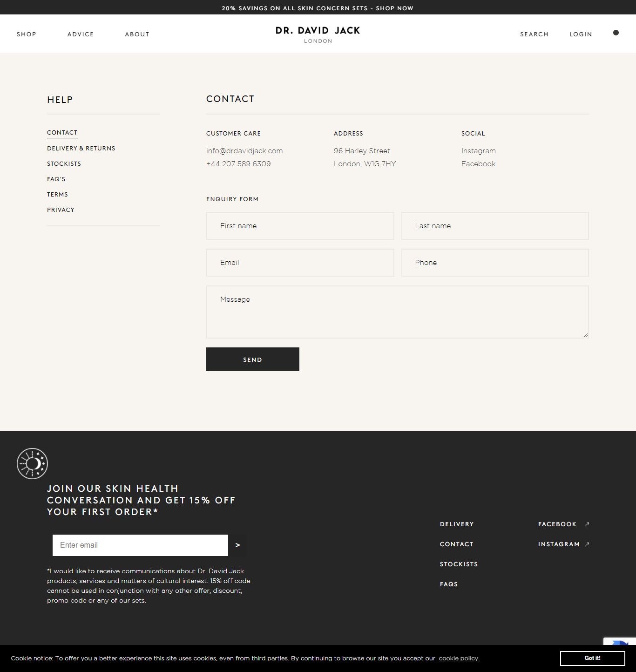Focus the Phone field
Image resolution: width=636 pixels, height=672 pixels.
click(x=495, y=263)
